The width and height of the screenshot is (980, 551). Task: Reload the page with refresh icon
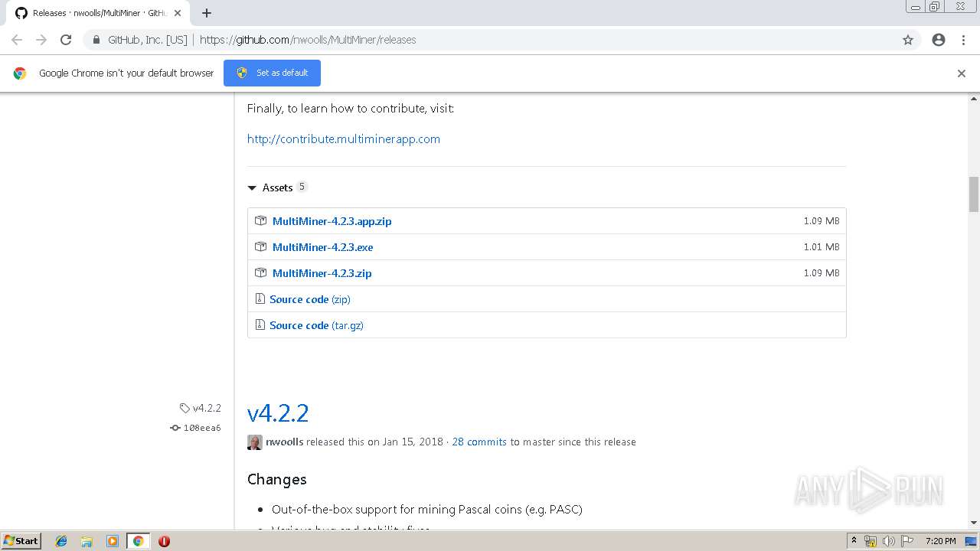(66, 40)
